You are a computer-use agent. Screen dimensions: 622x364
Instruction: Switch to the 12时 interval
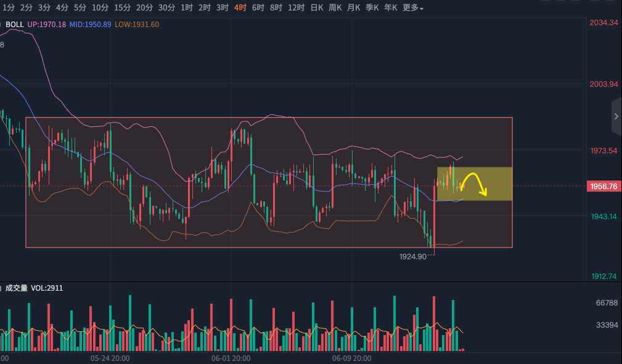[x=296, y=8]
